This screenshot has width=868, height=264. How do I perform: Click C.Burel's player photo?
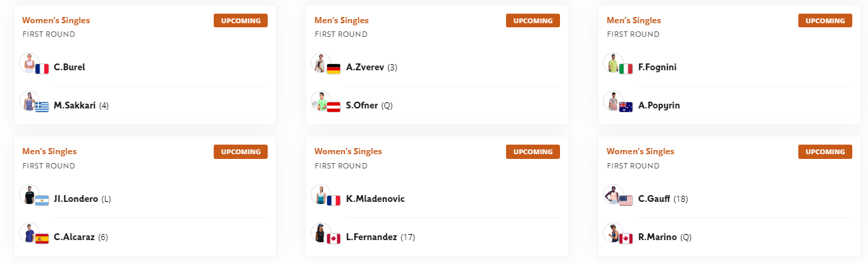[28, 63]
